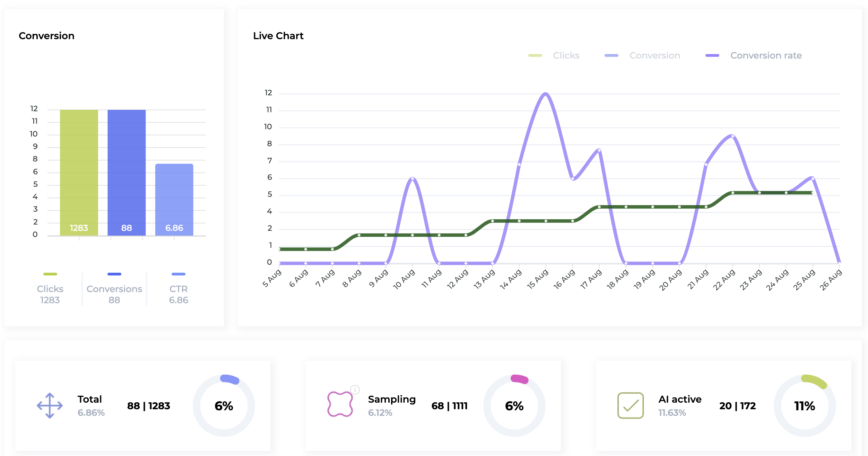Toggle Conversion rate series in legend

point(765,55)
